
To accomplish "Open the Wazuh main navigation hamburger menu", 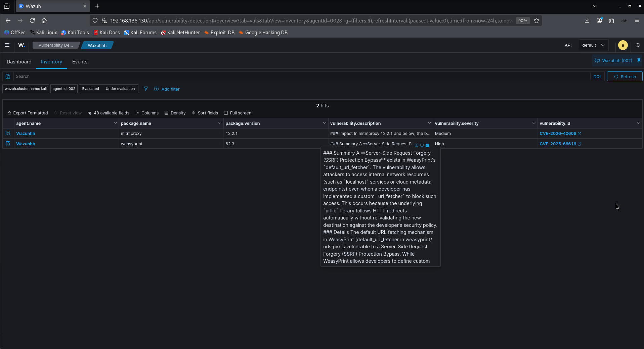I will (7, 45).
